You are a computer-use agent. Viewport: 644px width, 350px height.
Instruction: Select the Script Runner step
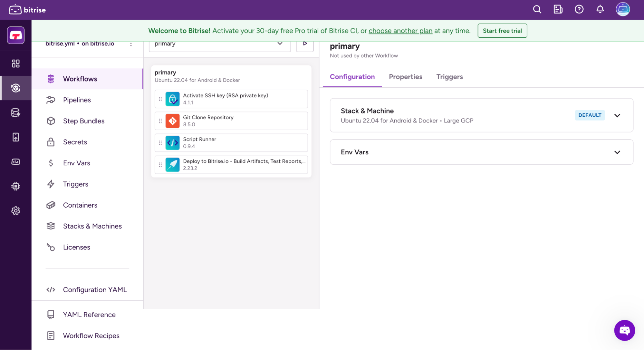[231, 143]
